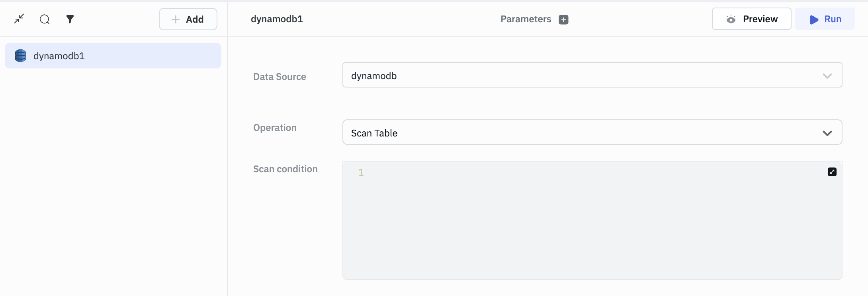
Task: Add a new query with Add button
Action: [188, 19]
